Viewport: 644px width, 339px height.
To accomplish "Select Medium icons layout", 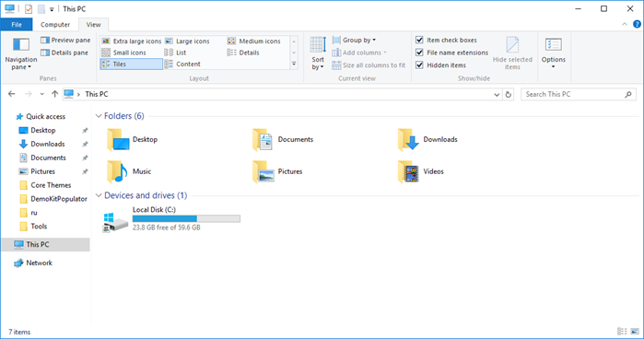I will [x=254, y=41].
